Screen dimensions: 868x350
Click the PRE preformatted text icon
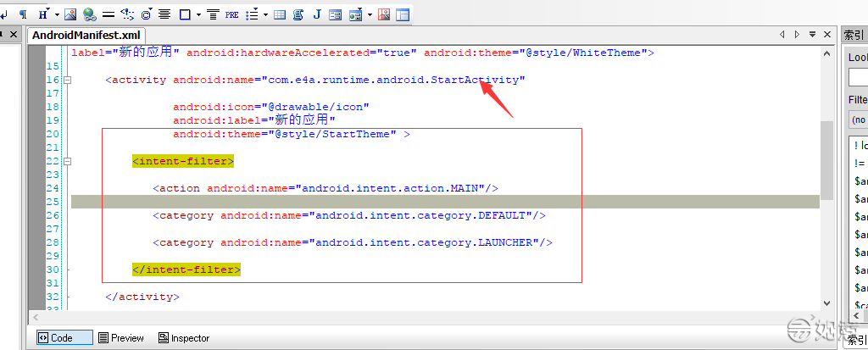231,14
